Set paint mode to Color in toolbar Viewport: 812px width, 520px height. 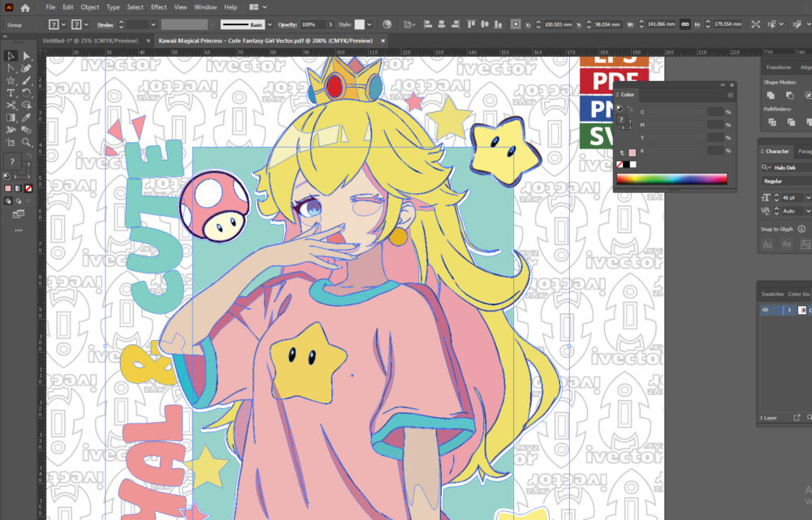[8, 189]
